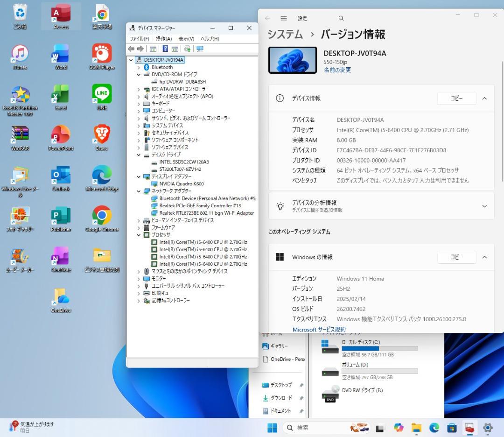Screen dimensions: 504x437
Task: Click コピー next to Windows の情報
Action: point(456,257)
